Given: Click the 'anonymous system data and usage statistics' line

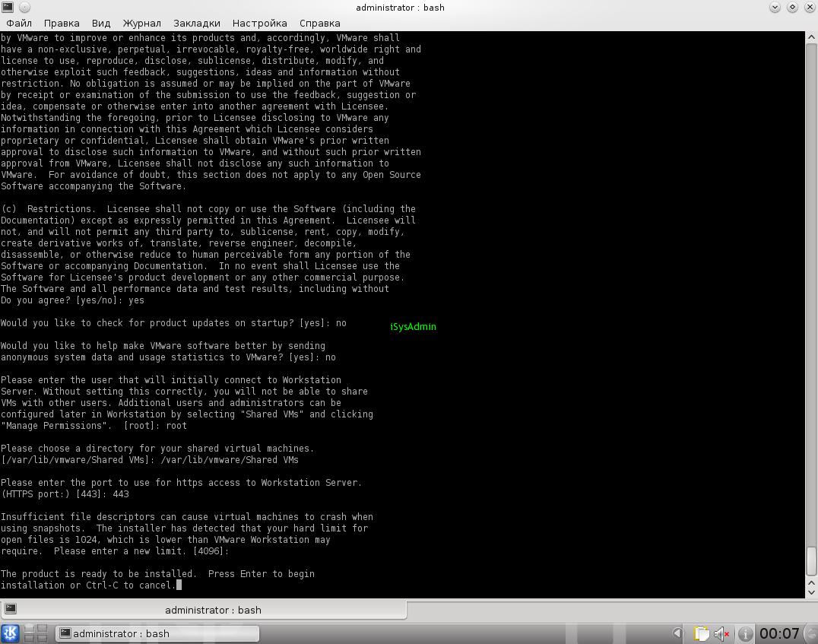Looking at the screenshot, I should point(168,357).
